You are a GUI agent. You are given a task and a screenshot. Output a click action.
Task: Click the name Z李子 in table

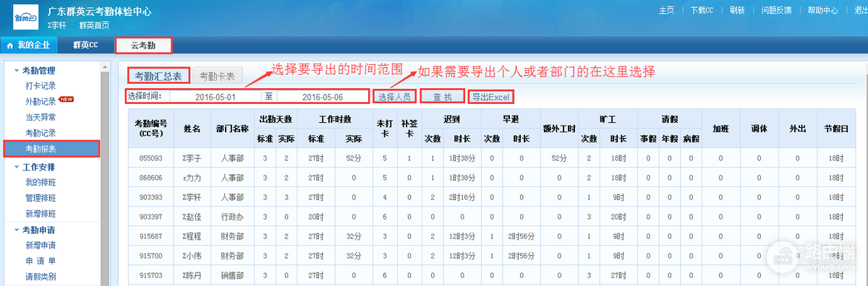[x=192, y=157]
